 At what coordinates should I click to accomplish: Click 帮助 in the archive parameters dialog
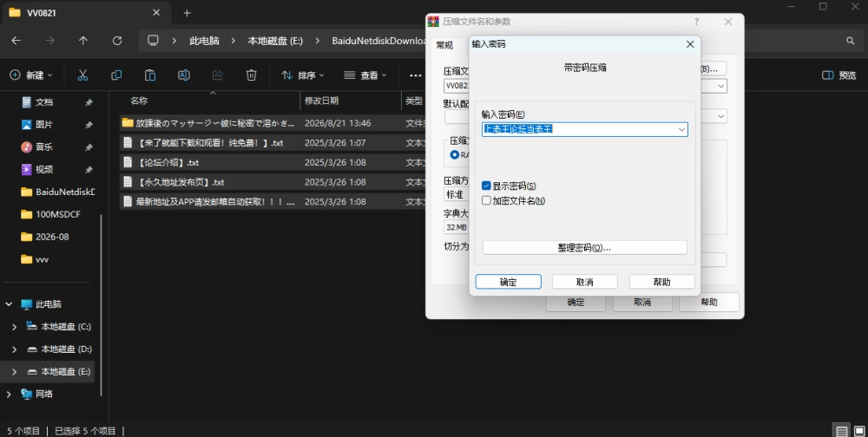709,303
